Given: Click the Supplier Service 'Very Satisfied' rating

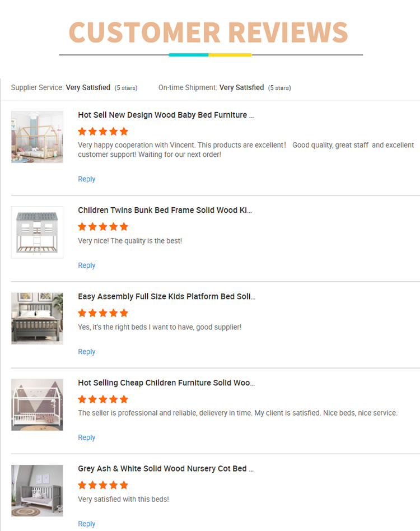Looking at the screenshot, I should coord(88,87).
